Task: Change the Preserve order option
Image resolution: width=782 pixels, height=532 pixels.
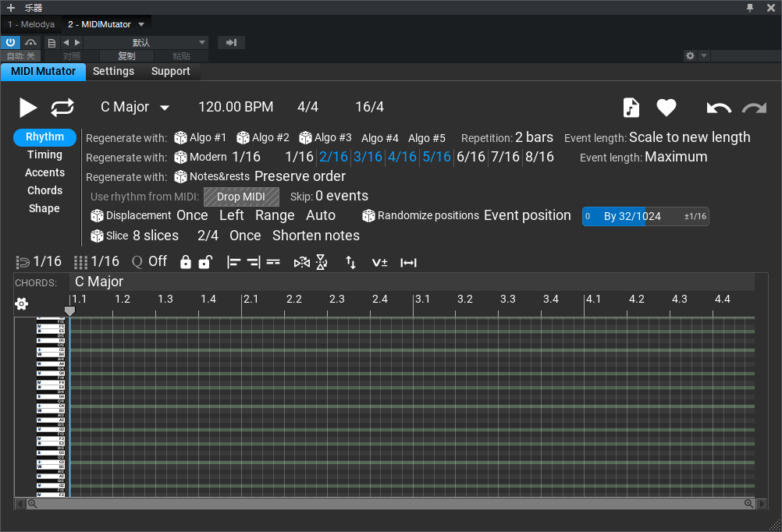Action: (300, 176)
